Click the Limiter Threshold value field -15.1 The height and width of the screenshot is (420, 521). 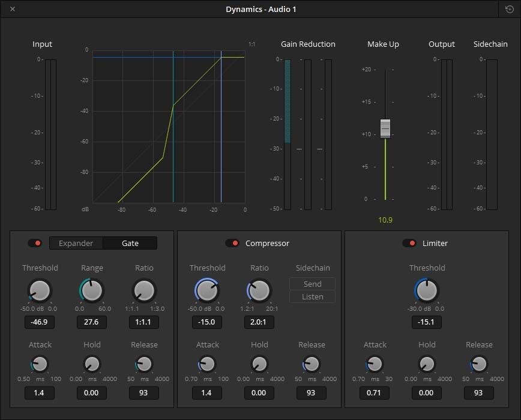pyautogui.click(x=427, y=322)
